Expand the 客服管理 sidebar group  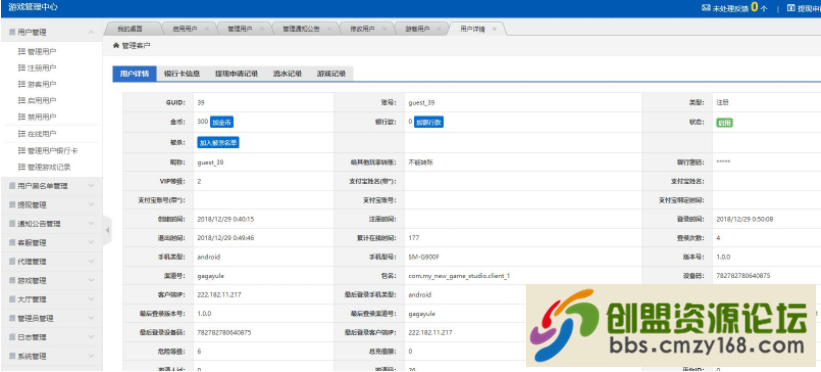(x=92, y=242)
